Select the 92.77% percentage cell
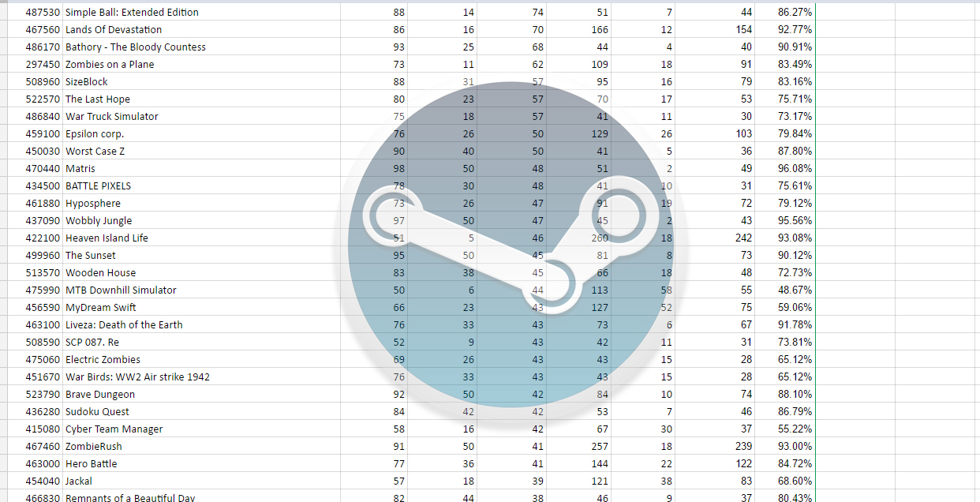 click(x=785, y=30)
